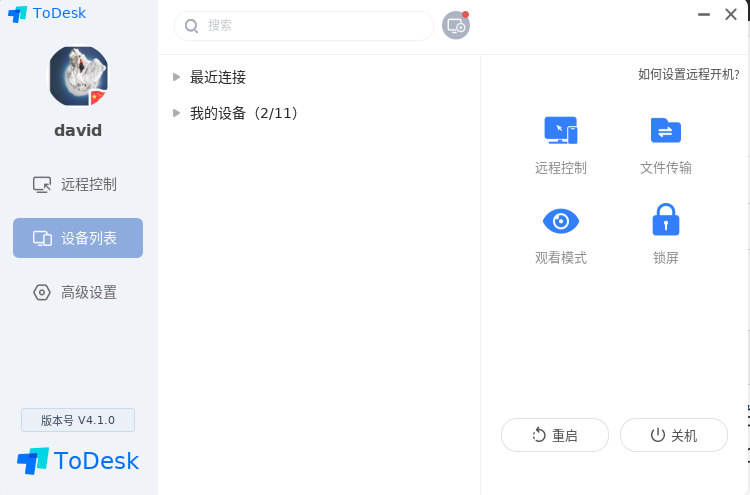
Task: Click the 锁屏 padlock icon
Action: (665, 220)
